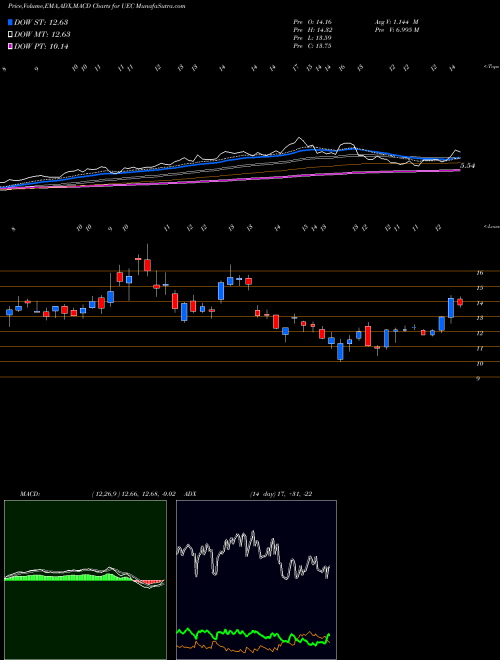Click the 10 price axis label

[x=479, y=364]
